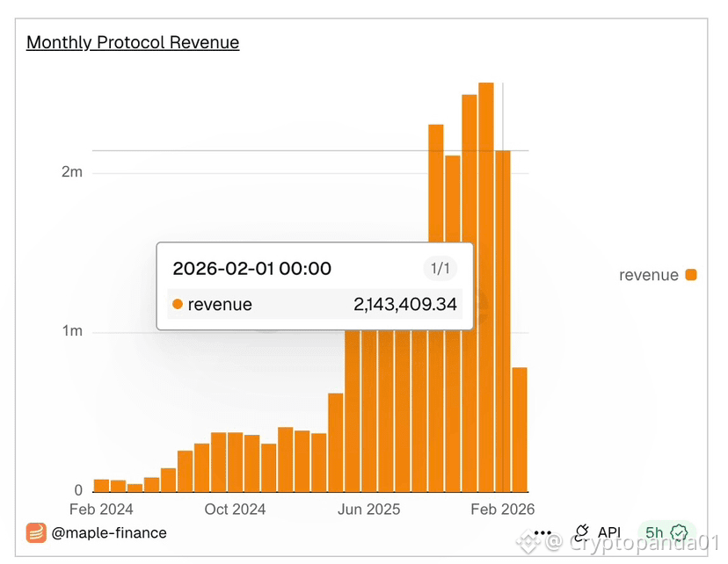The height and width of the screenshot is (564, 728).
Task: Click the verified checkmark icon beside 5h
Action: [x=680, y=533]
